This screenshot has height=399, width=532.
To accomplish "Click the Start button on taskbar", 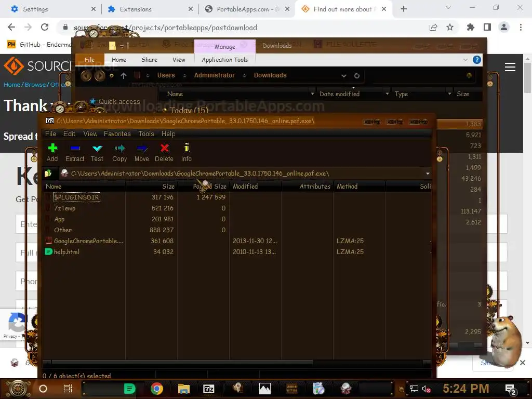I will click(x=18, y=389).
